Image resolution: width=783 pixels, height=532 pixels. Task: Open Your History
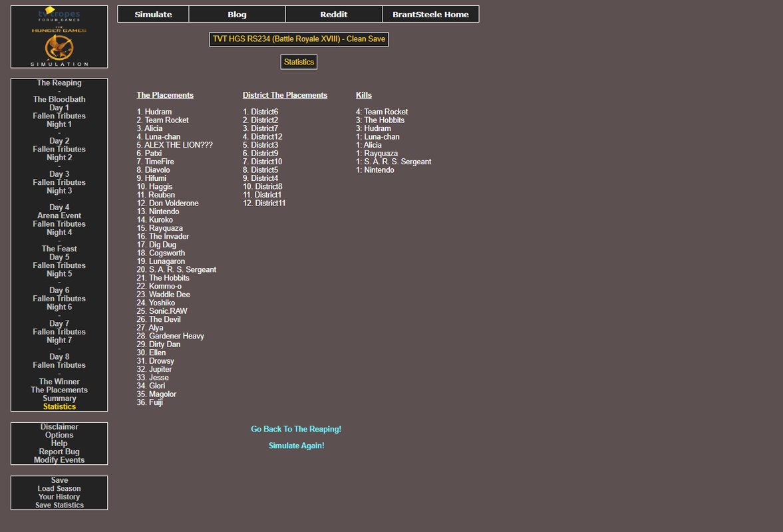coord(59,497)
